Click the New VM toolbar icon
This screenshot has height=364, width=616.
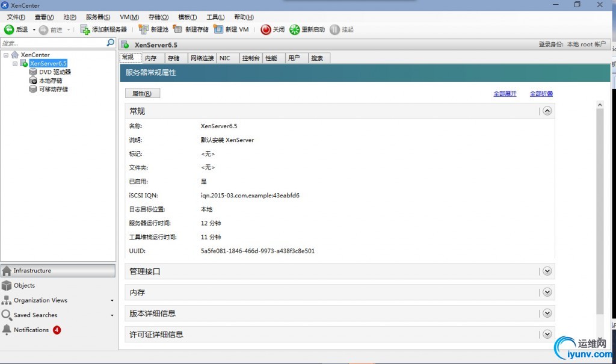tap(218, 29)
